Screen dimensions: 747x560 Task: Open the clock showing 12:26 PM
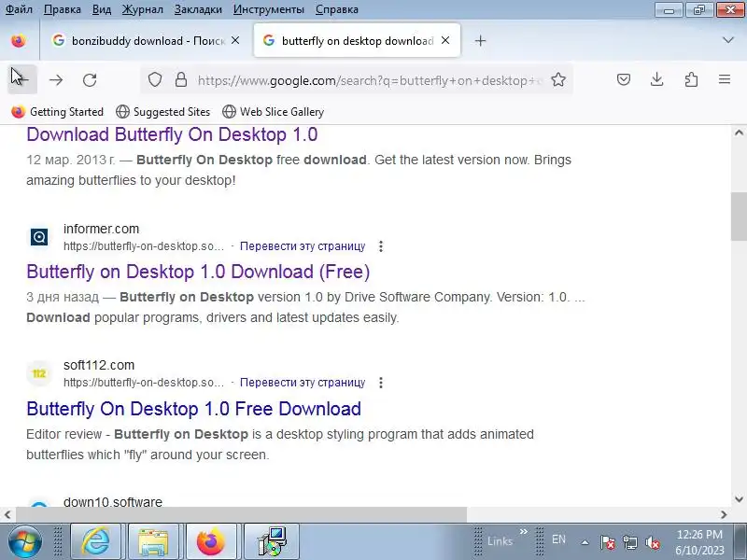[x=699, y=542]
